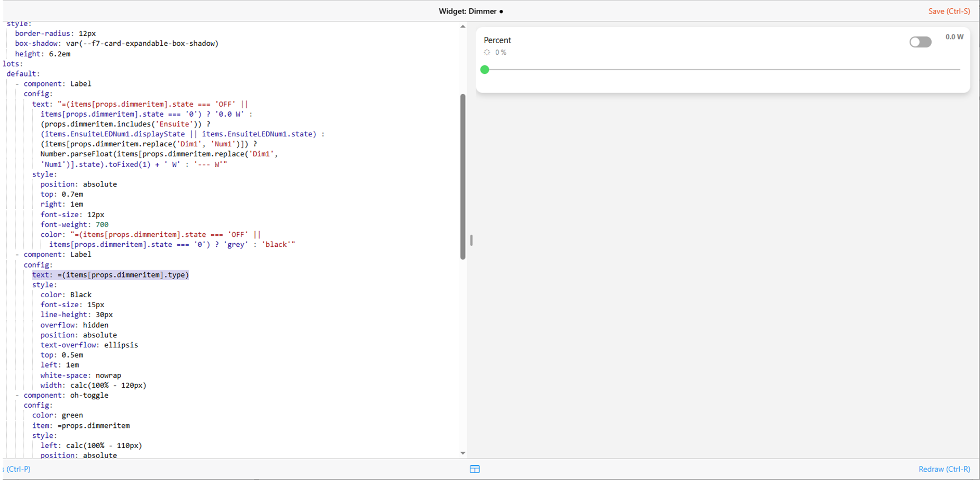Click the green dimmer slider knob
Screen dimensions: 980x480
485,70
